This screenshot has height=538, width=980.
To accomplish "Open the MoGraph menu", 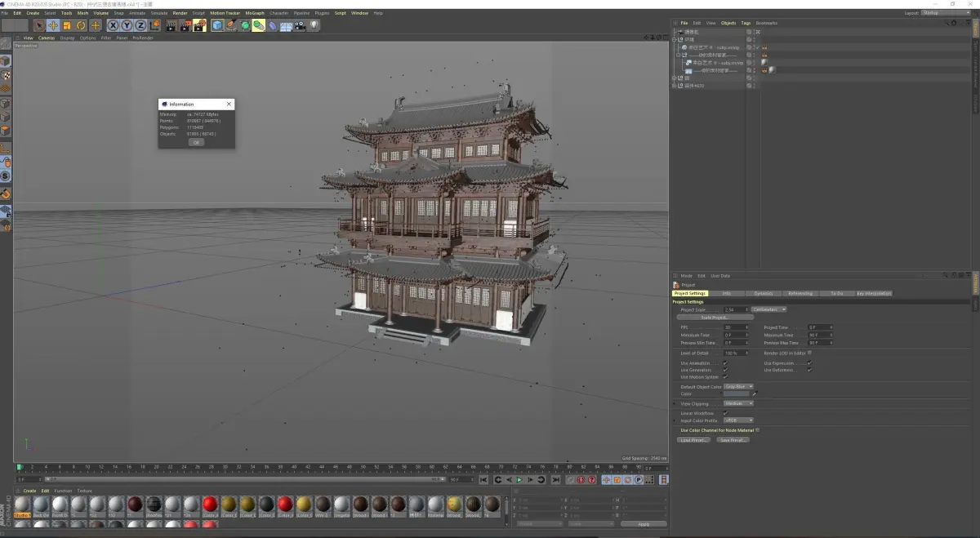I will pyautogui.click(x=255, y=13).
